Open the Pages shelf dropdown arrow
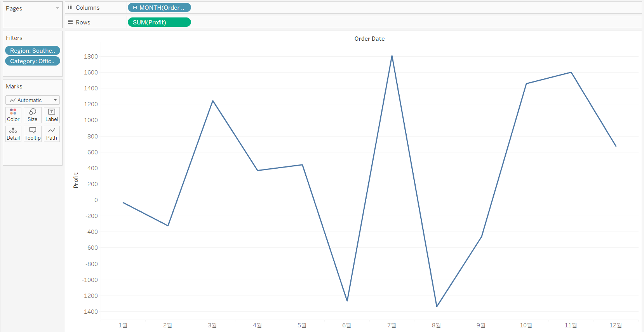This screenshot has width=644, height=332. 57,8
